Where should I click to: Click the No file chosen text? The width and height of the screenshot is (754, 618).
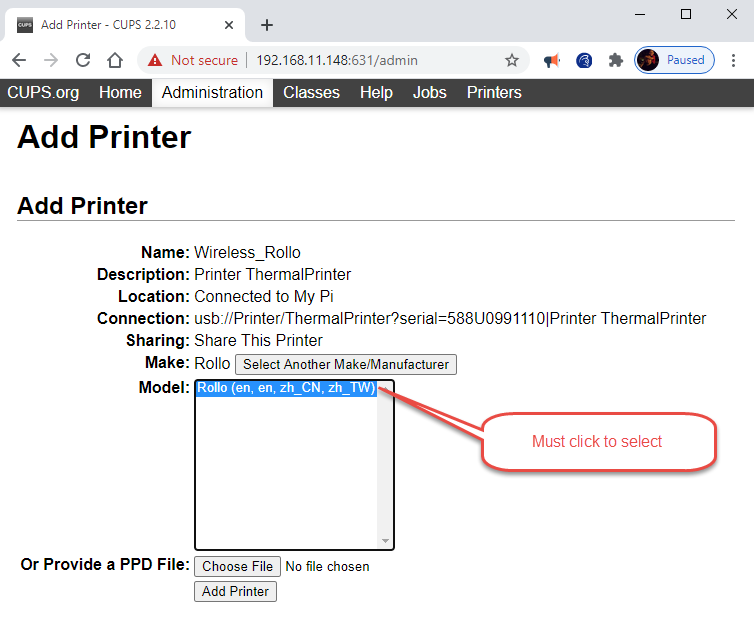coord(327,567)
